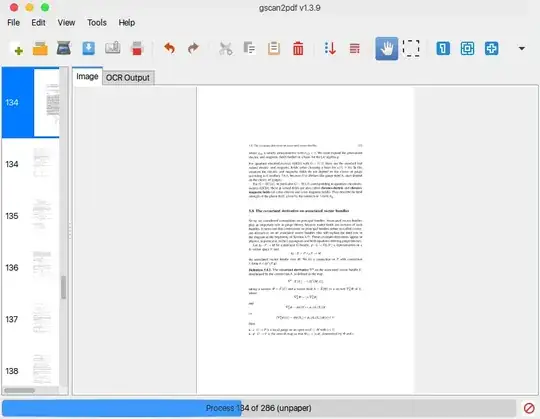Open the File menu

coord(13,23)
